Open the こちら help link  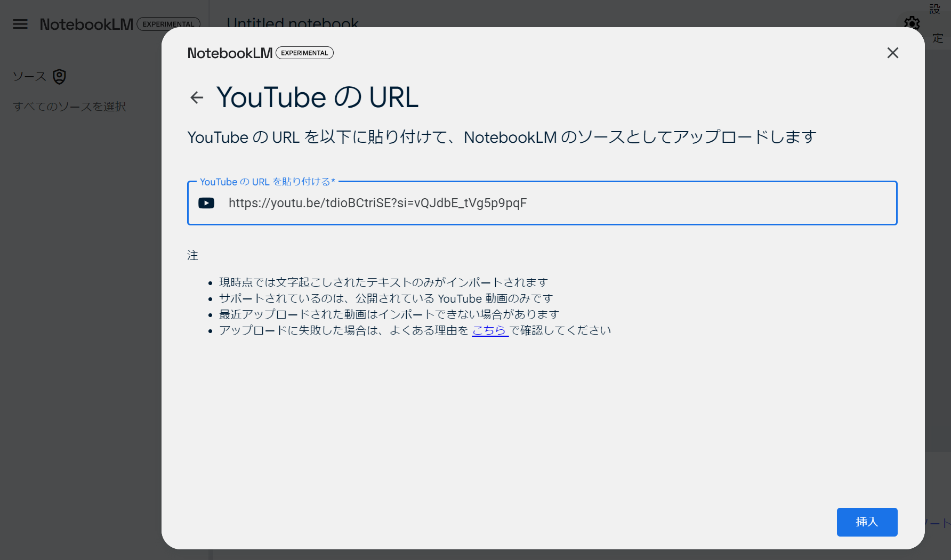tap(489, 330)
